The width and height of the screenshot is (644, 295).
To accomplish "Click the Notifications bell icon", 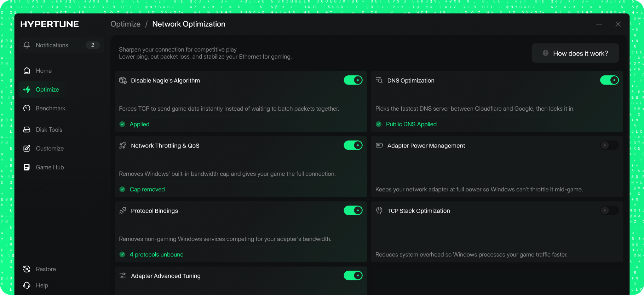I will (x=27, y=45).
